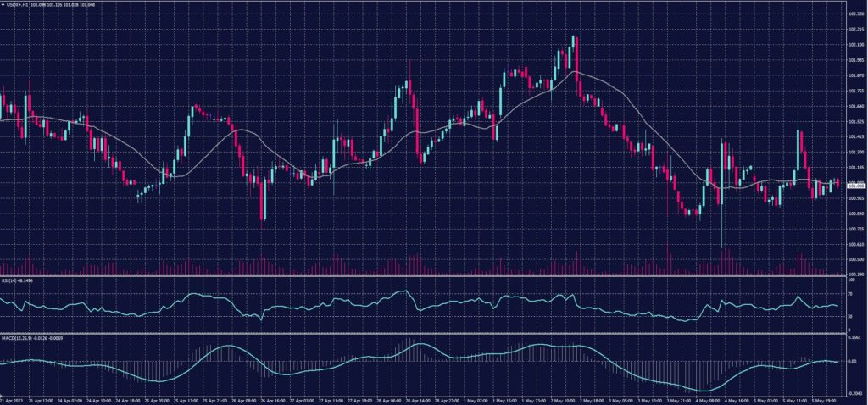Click the RSI 70 level label
The height and width of the screenshot is (405, 868).
pyautogui.click(x=850, y=294)
